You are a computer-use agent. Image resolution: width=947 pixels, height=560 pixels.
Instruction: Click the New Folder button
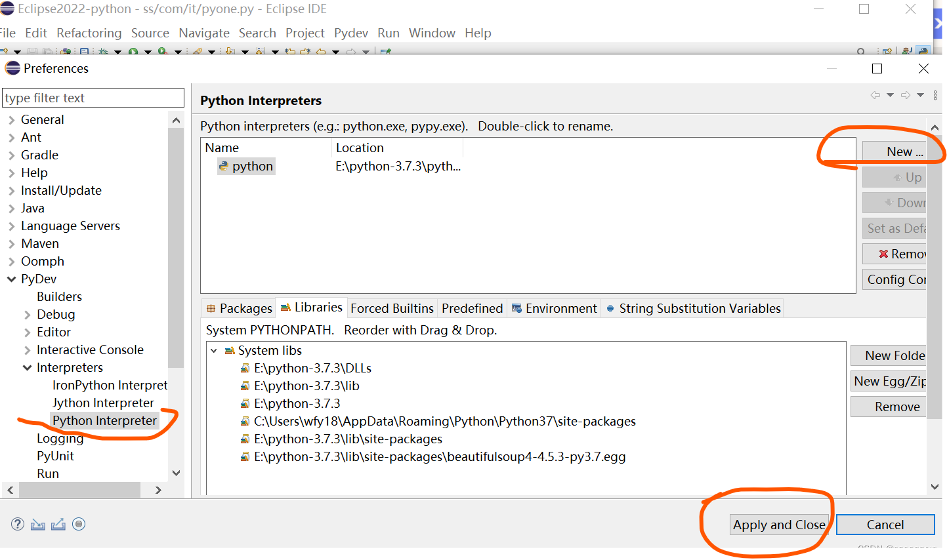[x=888, y=355]
